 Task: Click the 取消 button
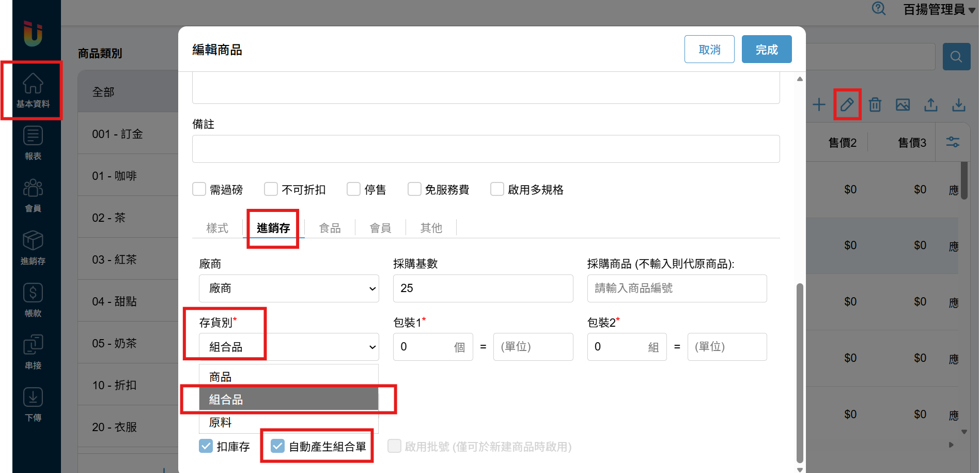click(709, 50)
